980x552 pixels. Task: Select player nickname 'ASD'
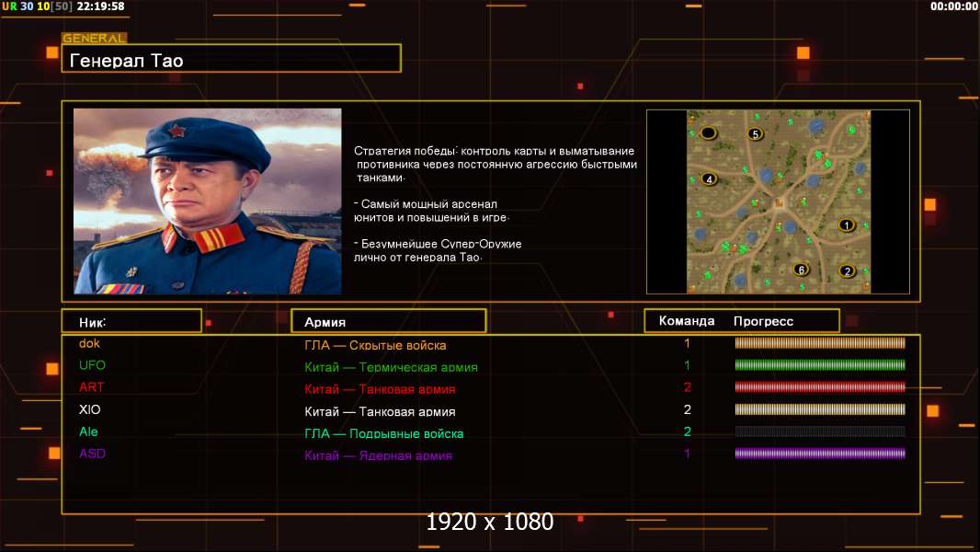pos(92,454)
